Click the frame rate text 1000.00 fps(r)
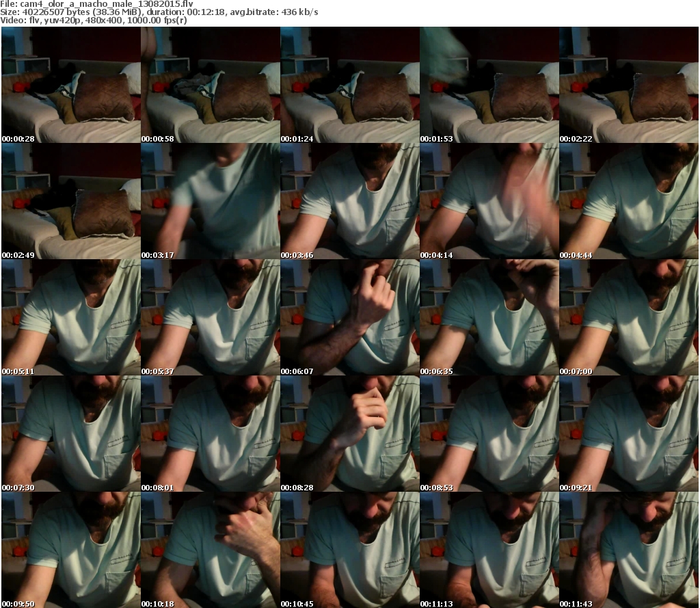Viewport: 700px width, 608px height. coord(157,20)
